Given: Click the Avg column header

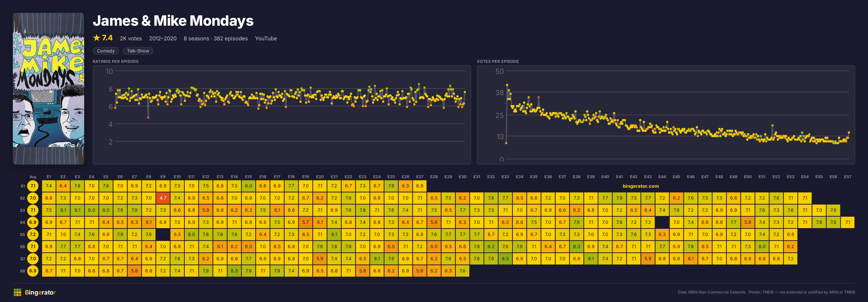Looking at the screenshot, I should (33, 177).
